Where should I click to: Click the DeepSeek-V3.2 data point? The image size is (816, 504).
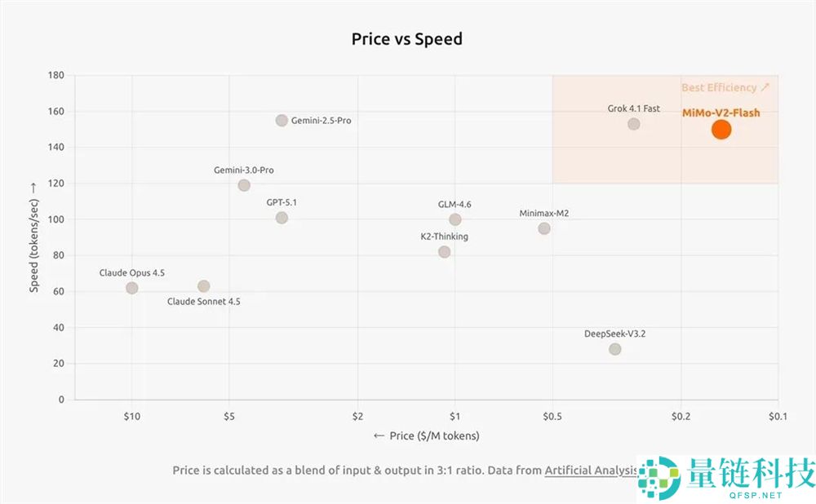(x=615, y=349)
